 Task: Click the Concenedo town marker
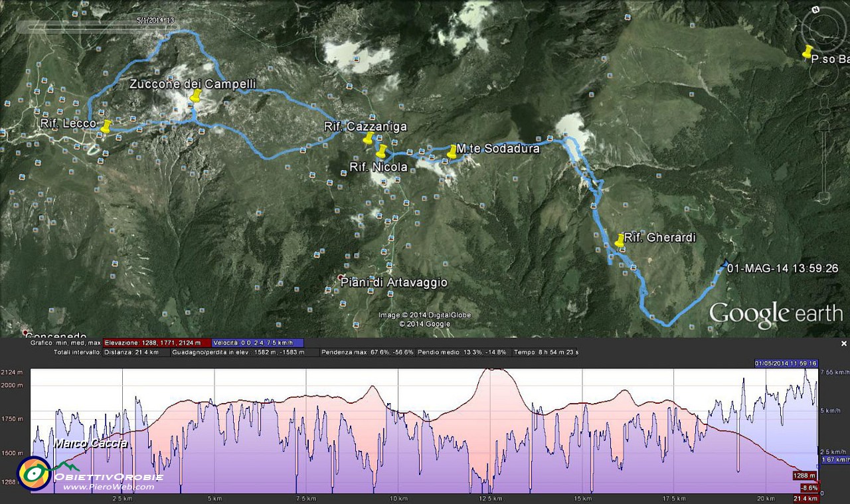tap(26, 332)
